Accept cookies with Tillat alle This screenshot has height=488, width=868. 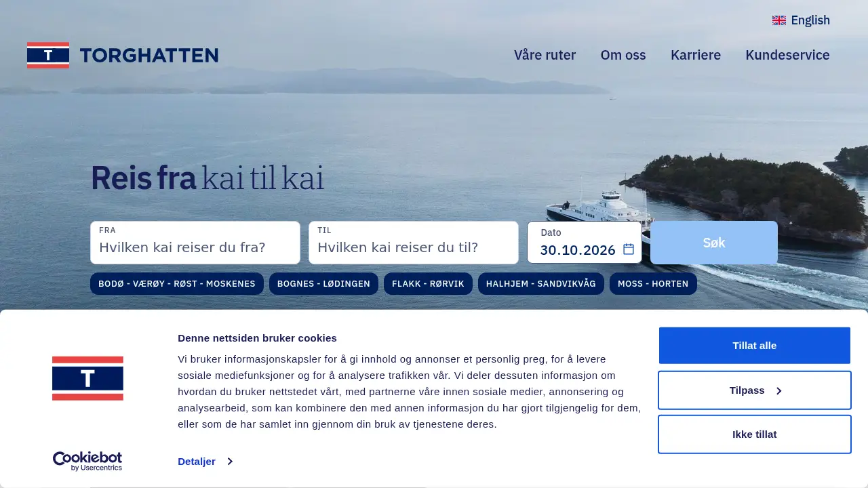[755, 346]
